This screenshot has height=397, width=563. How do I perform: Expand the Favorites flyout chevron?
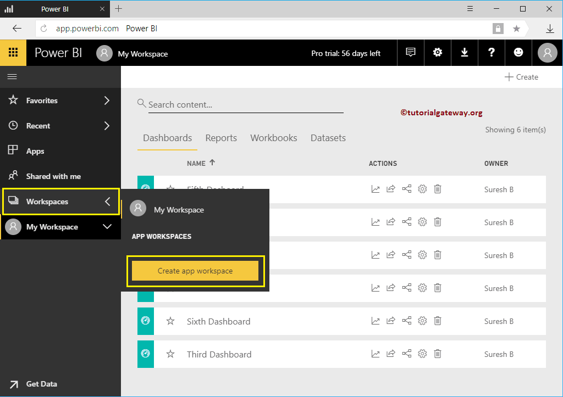click(x=107, y=101)
